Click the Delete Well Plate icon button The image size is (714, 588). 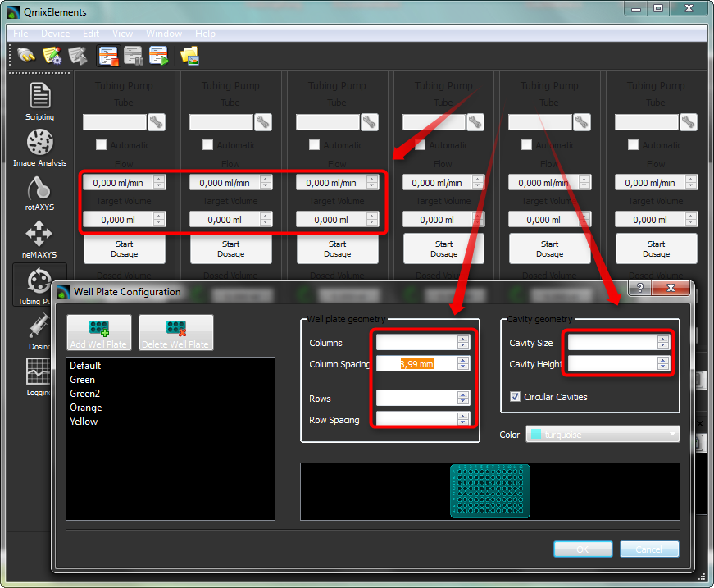pyautogui.click(x=175, y=332)
